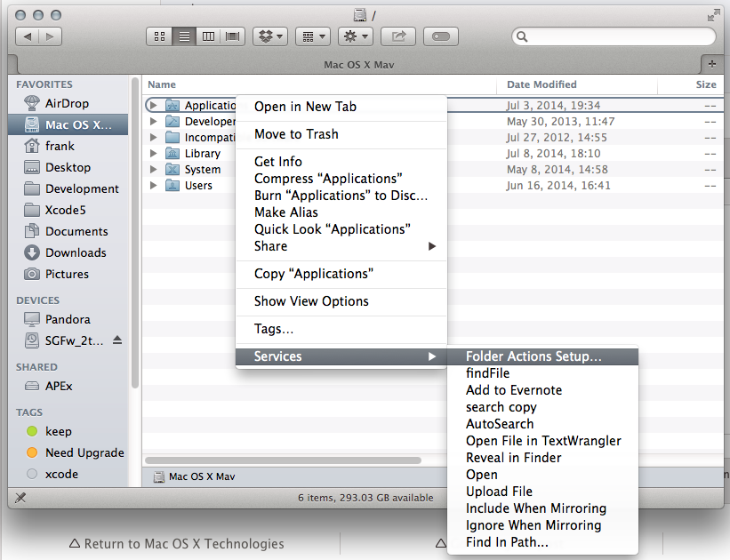The height and width of the screenshot is (560, 730).
Task: Expand the Applications folder triangle
Action: [x=153, y=105]
